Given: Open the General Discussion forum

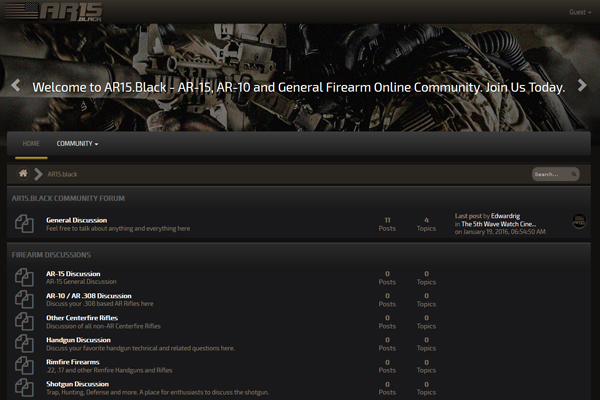Looking at the screenshot, I should [x=77, y=220].
